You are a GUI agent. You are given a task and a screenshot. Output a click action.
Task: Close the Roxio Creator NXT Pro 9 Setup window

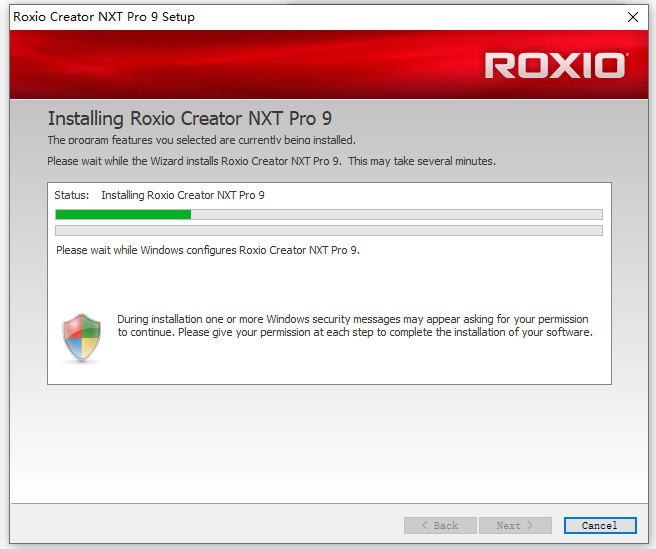pyautogui.click(x=633, y=17)
